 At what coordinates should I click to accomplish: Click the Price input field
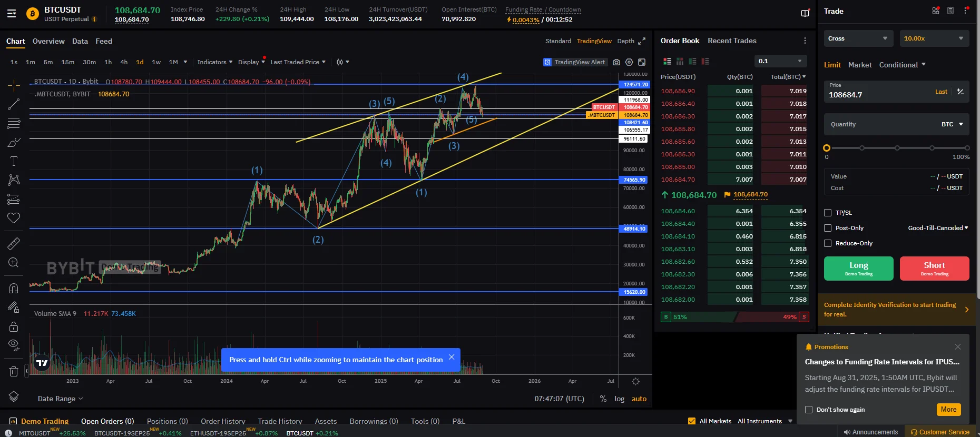[x=897, y=92]
